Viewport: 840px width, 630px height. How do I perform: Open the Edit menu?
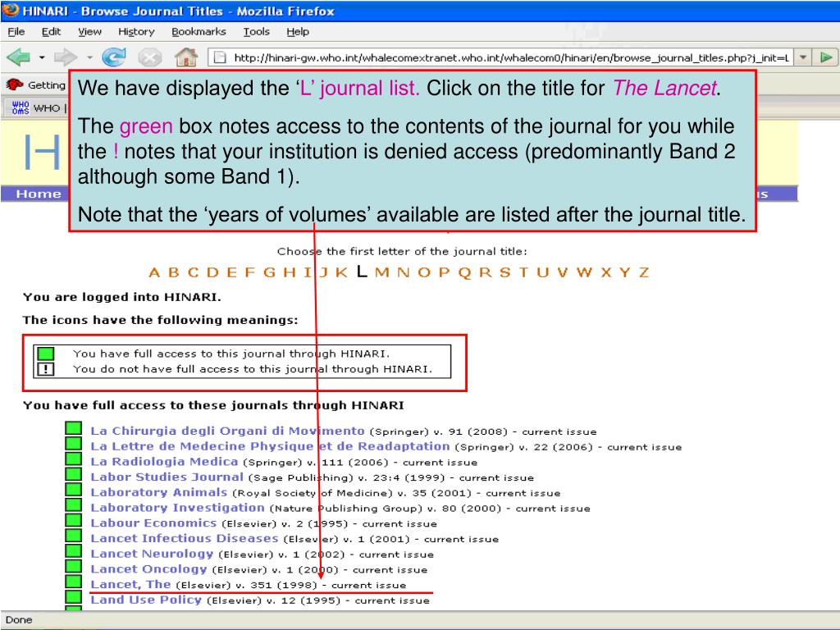click(x=51, y=32)
